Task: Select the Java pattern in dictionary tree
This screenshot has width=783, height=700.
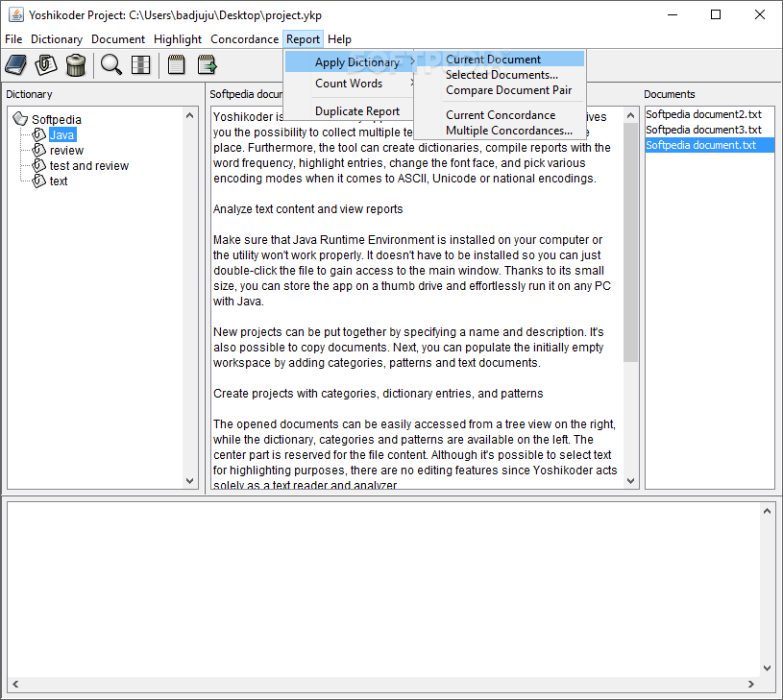Action: tap(62, 134)
